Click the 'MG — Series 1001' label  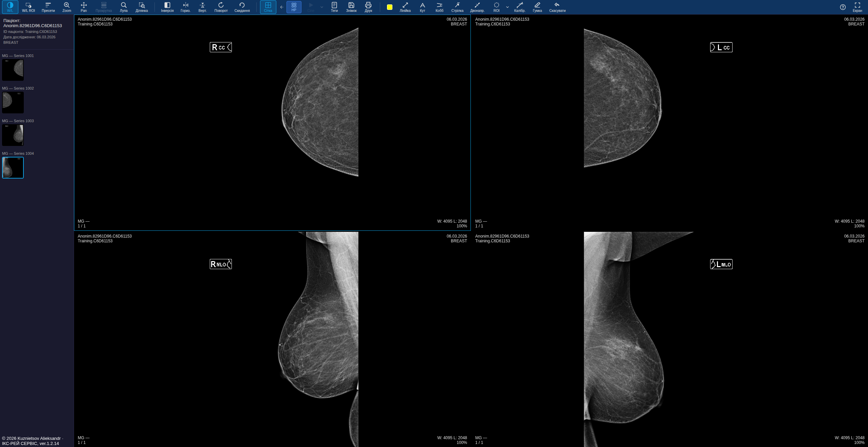(18, 56)
